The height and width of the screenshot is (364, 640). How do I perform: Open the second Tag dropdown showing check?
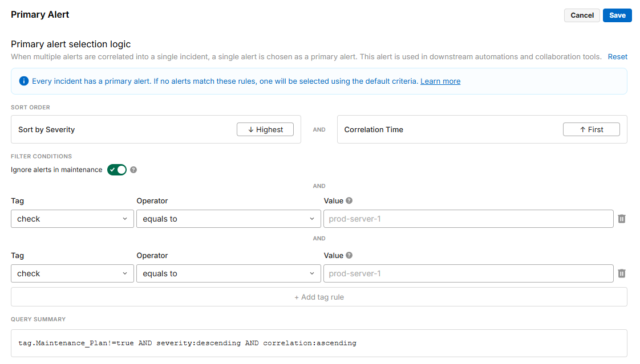pos(72,273)
